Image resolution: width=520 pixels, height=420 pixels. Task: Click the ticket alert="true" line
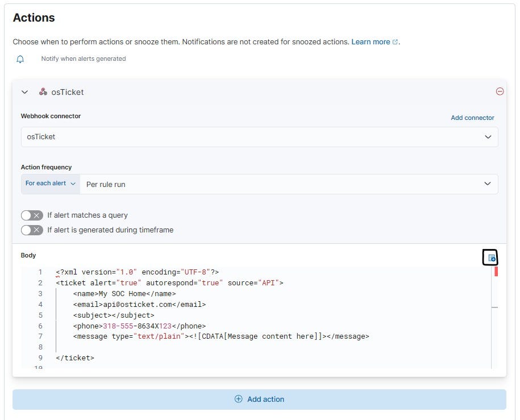point(169,283)
